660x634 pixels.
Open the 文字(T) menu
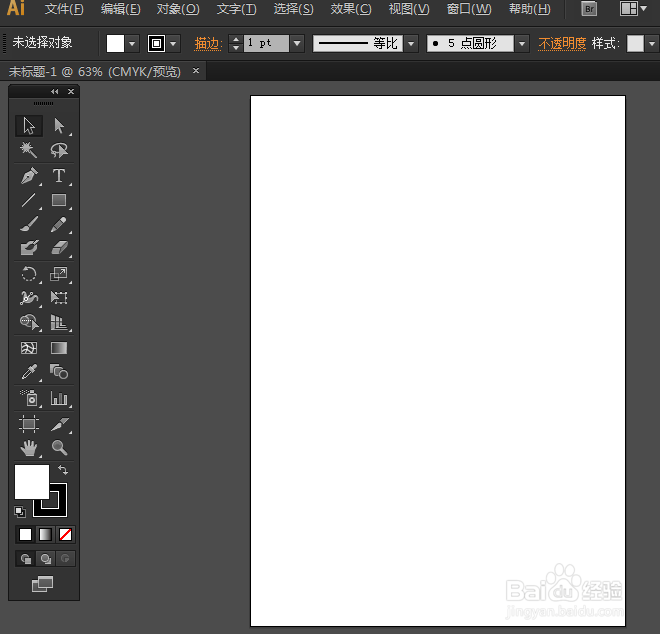237,9
